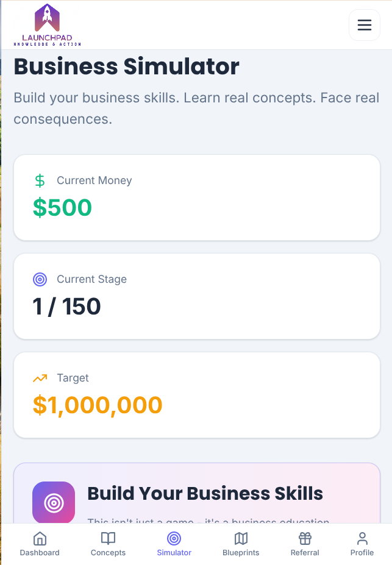Click the Referral gift icon
Screen dimensions: 392x565
point(305,539)
